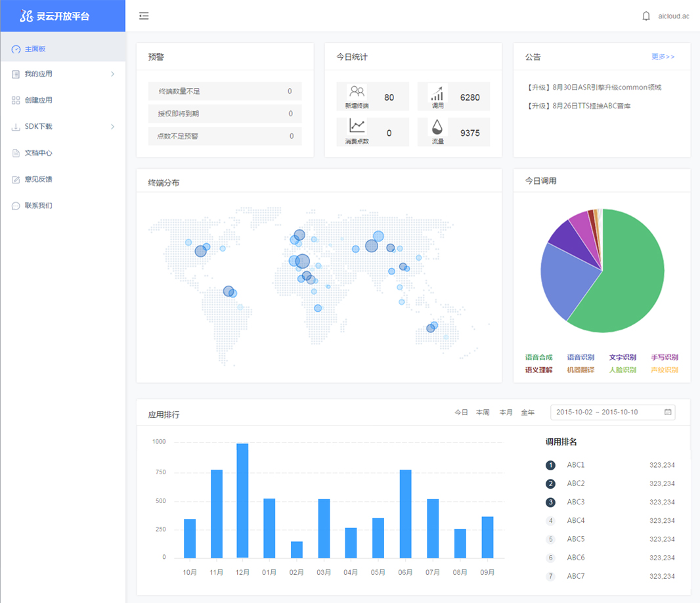Image resolution: width=700 pixels, height=603 pixels.
Task: Toggle 语音合成 legend in the pie chart
Action: pos(538,357)
